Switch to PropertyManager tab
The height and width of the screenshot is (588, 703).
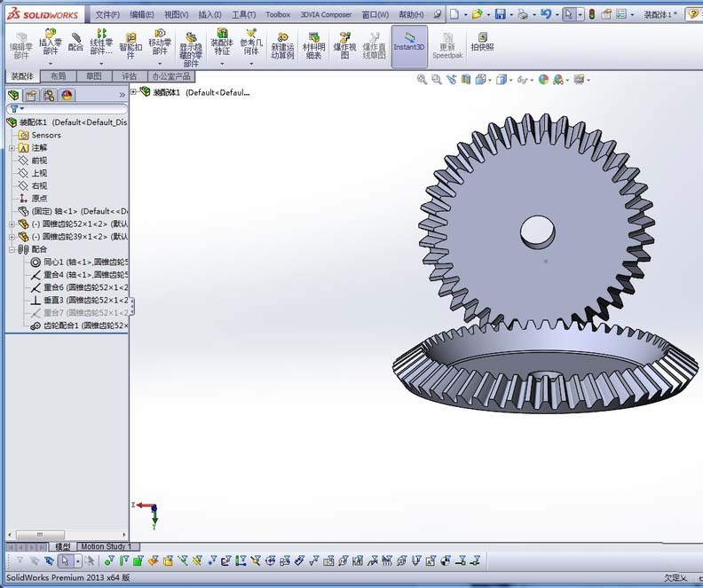[x=31, y=95]
